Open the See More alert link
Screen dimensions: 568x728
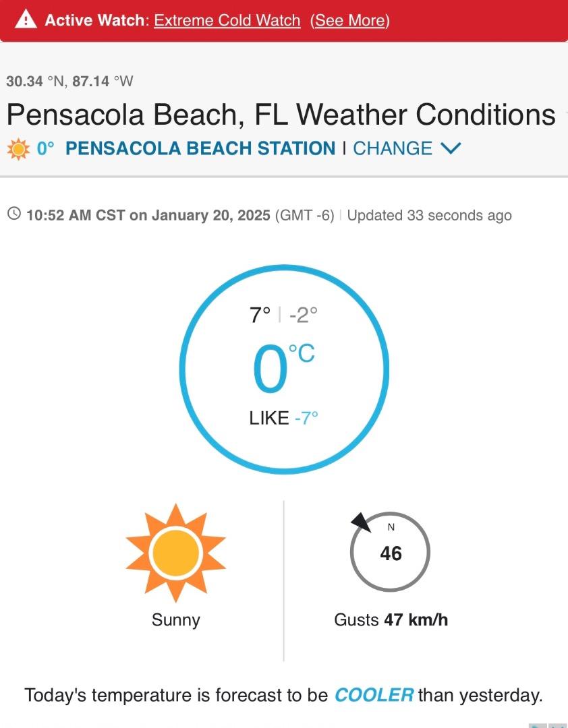[x=350, y=20]
